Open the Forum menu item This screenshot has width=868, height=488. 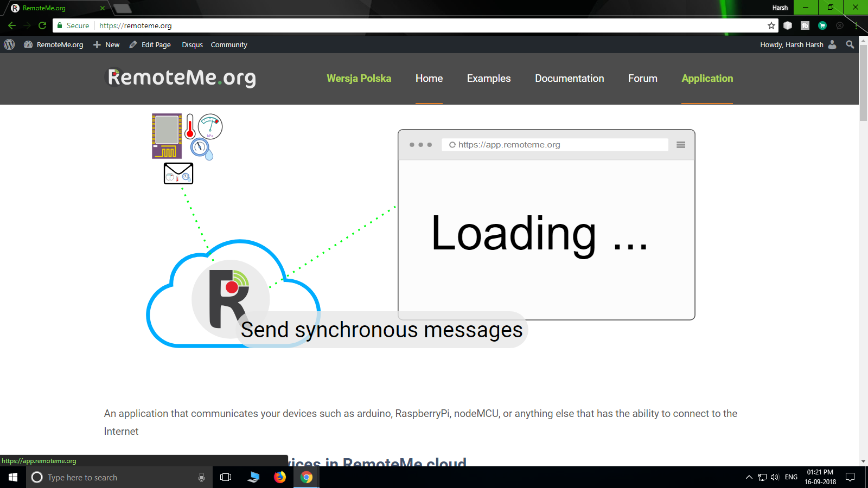(x=642, y=78)
